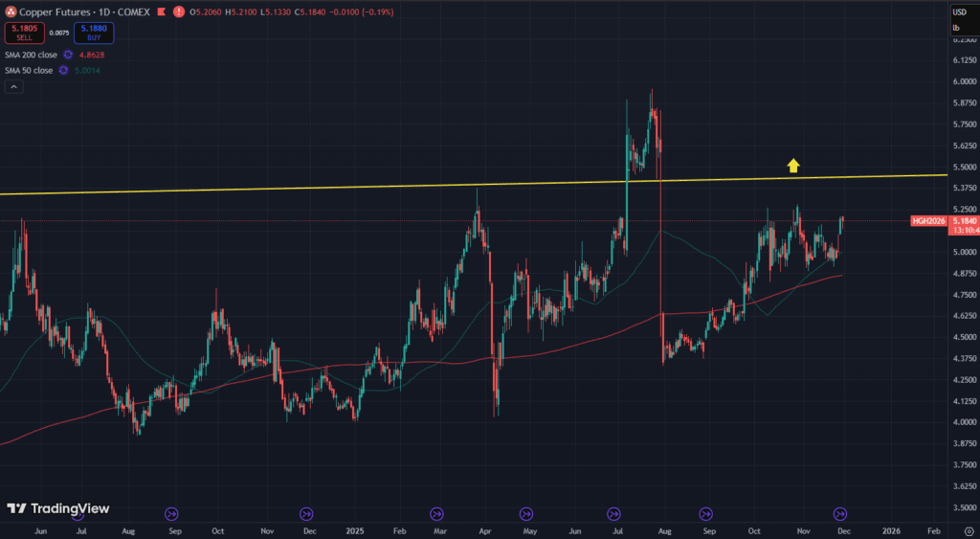
Task: Open the USD currency selector
Action: coord(959,11)
